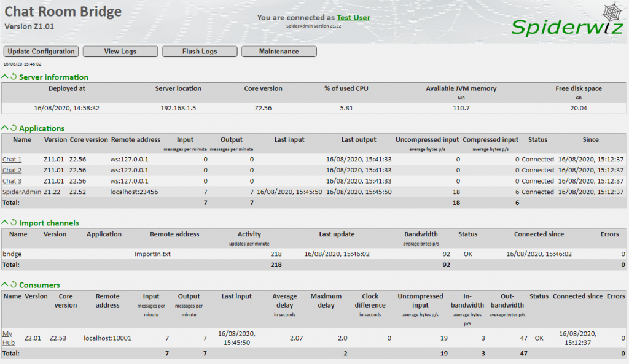Click the Server information heading

click(54, 77)
